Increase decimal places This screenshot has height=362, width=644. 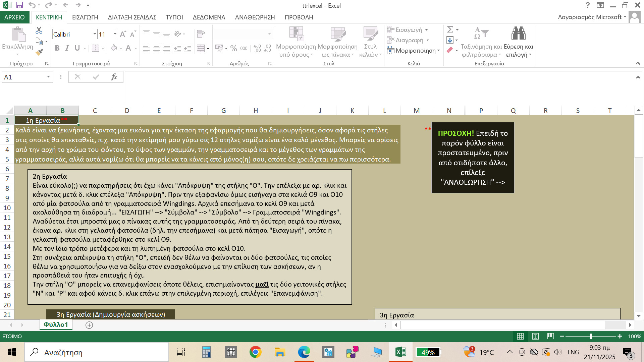click(257, 48)
